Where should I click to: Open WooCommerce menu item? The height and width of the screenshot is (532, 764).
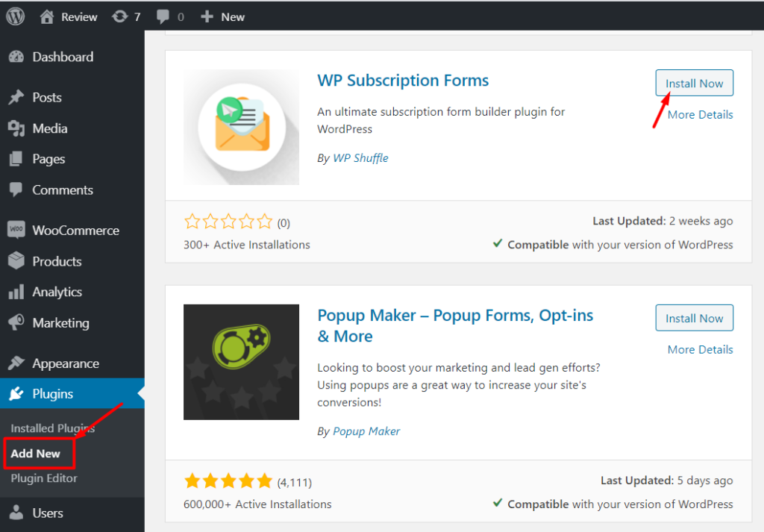tap(75, 231)
